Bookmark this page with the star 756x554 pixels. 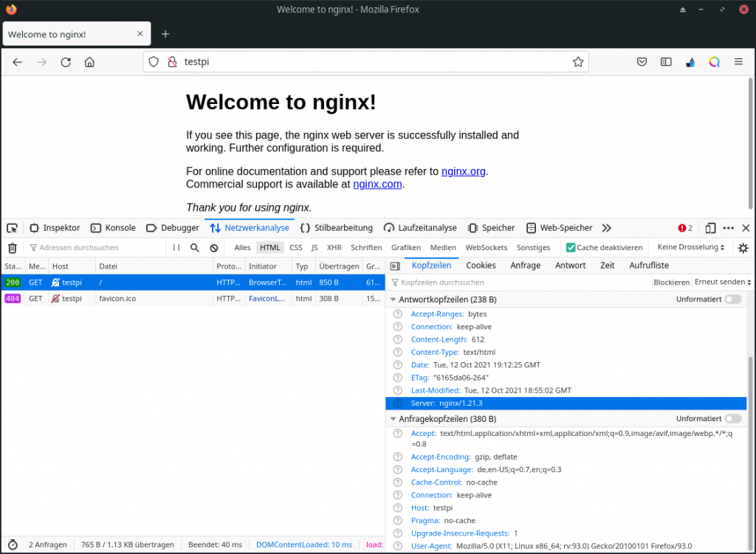point(578,62)
